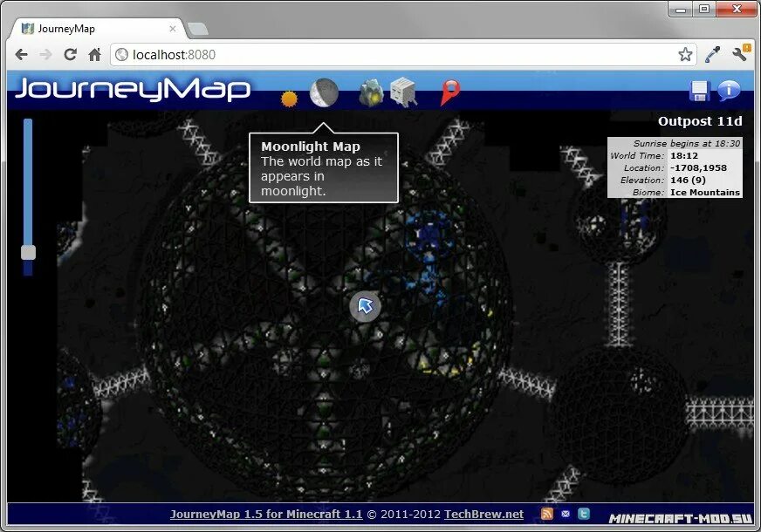The image size is (761, 532).
Task: Toggle the cave map rock icon
Action: click(x=371, y=92)
